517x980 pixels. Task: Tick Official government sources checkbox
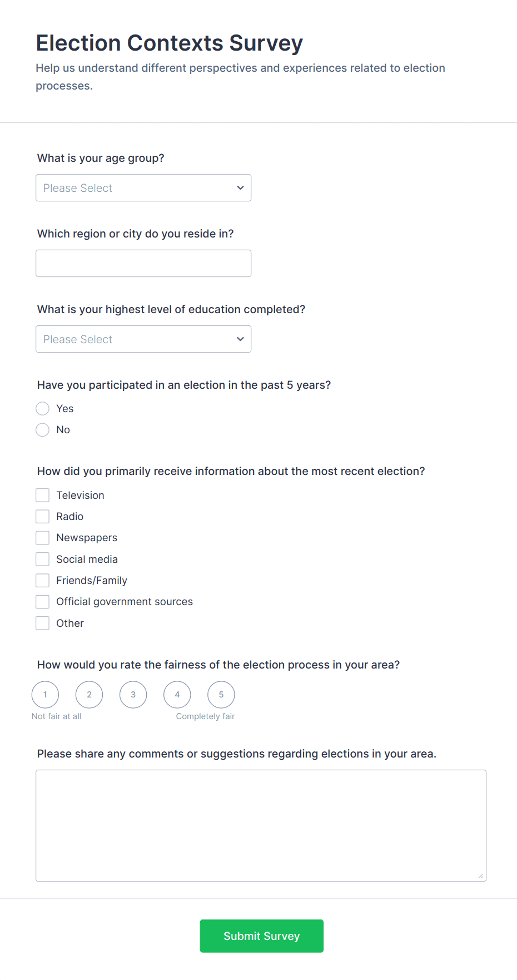pos(43,602)
